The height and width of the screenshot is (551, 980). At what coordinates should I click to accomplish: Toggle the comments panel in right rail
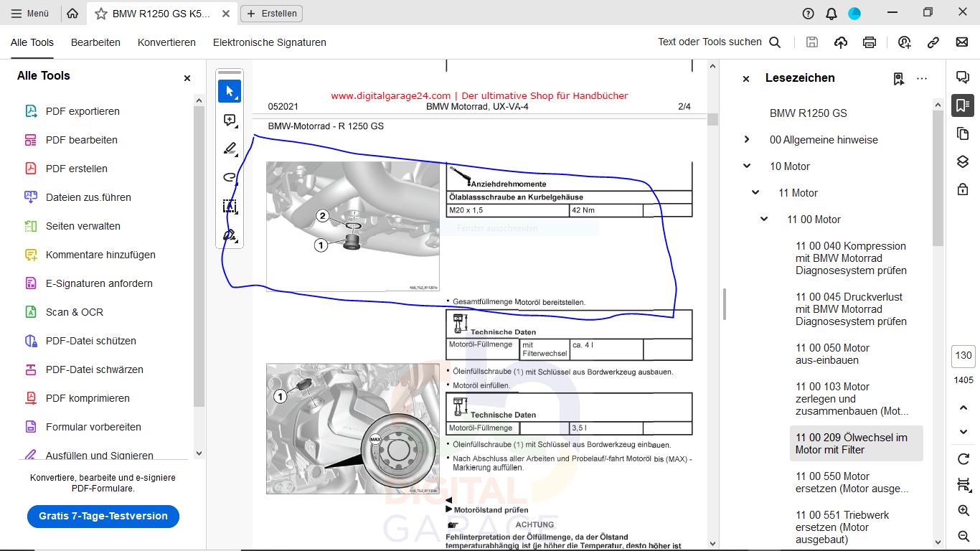(963, 77)
